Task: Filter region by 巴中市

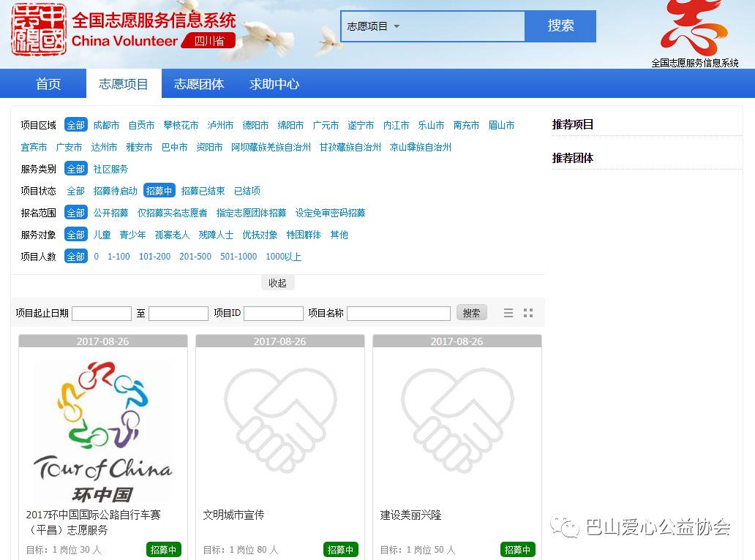Action: tap(175, 147)
